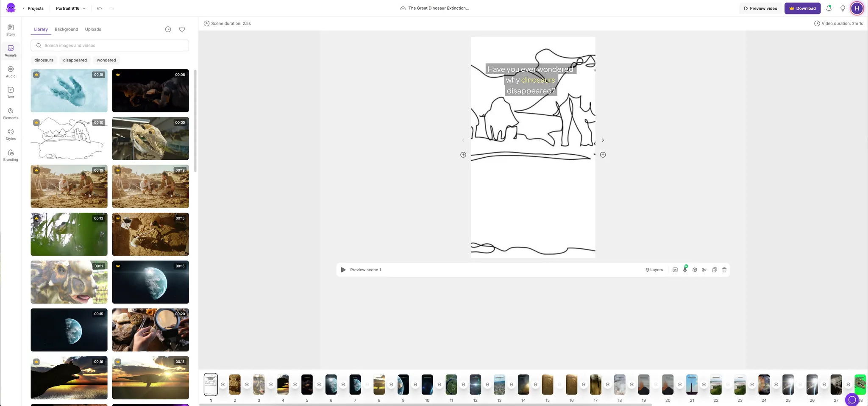
Task: Show recently used visuals clock icon
Action: [168, 29]
